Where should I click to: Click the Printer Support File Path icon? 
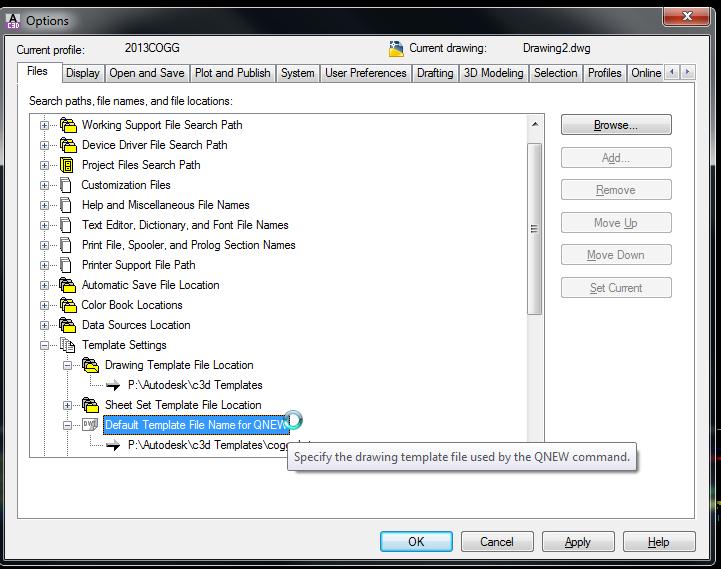(66, 265)
